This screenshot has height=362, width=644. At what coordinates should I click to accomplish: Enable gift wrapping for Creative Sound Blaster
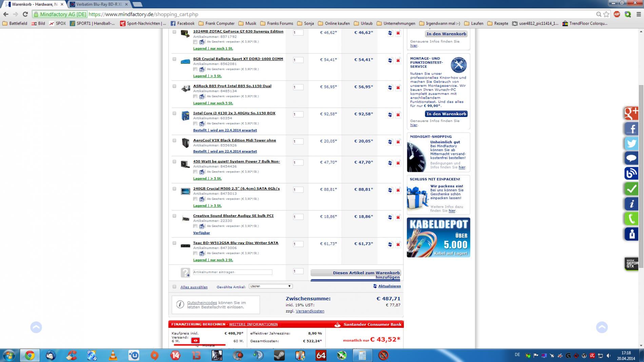195,226
